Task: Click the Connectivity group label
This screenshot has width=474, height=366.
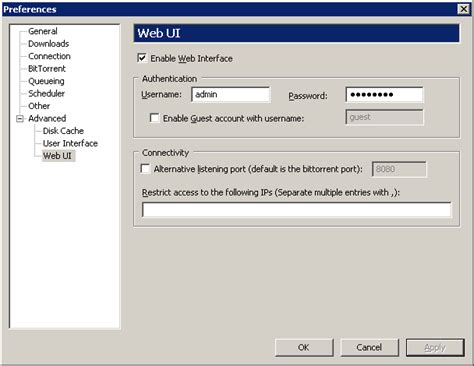Action: pyautogui.click(x=165, y=153)
